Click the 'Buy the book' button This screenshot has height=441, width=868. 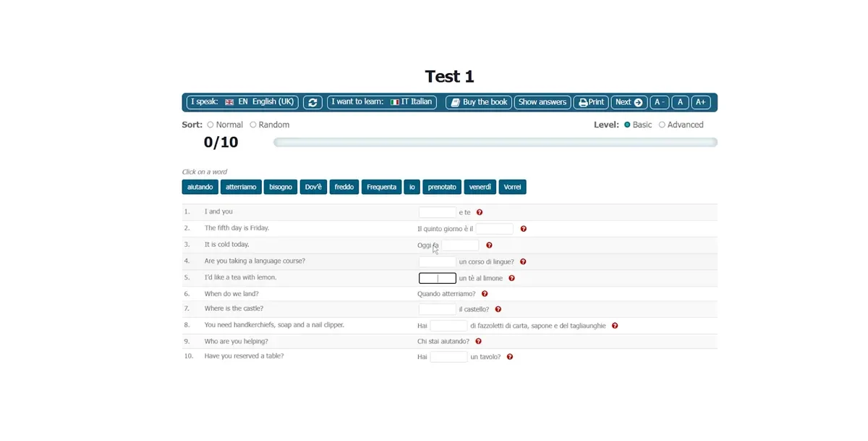click(x=479, y=103)
